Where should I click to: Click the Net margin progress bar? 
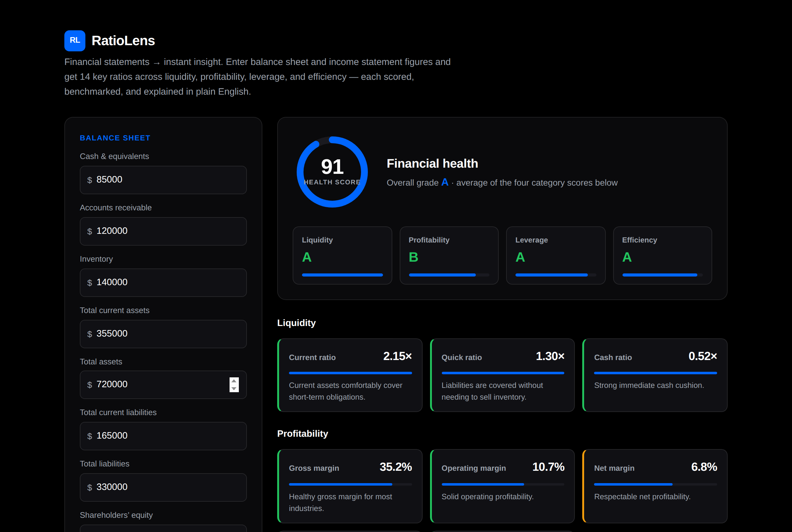[x=656, y=484]
